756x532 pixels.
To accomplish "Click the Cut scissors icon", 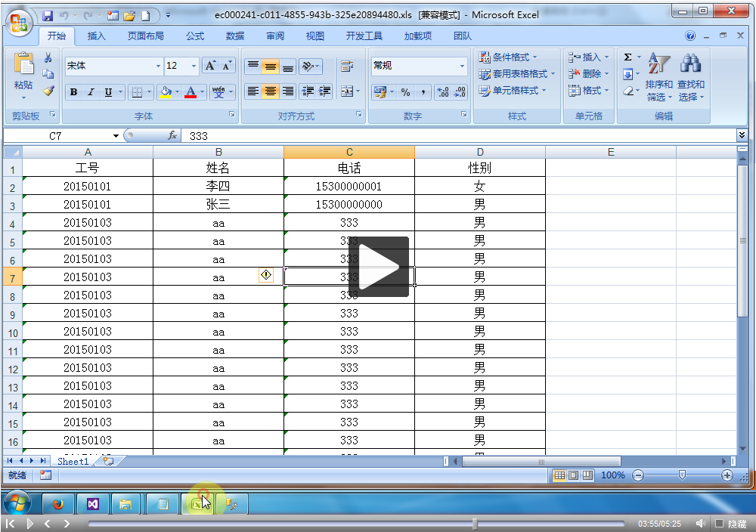I will click(x=48, y=58).
